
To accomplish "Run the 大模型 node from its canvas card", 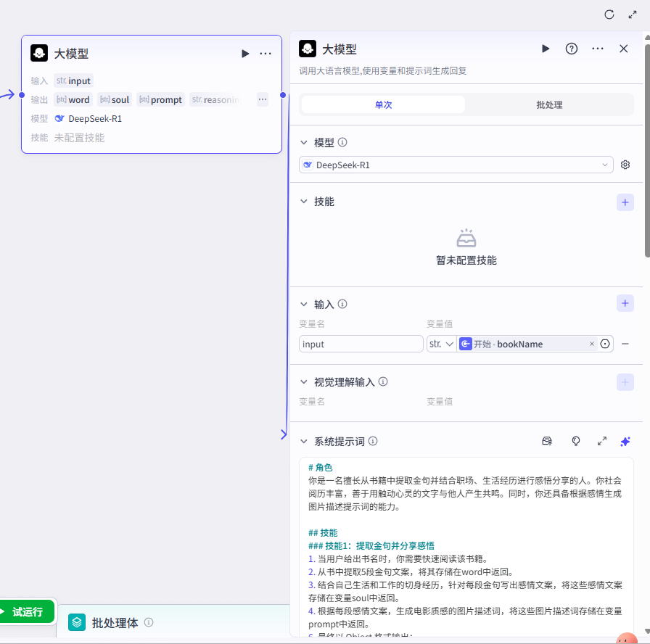I will click(x=245, y=54).
